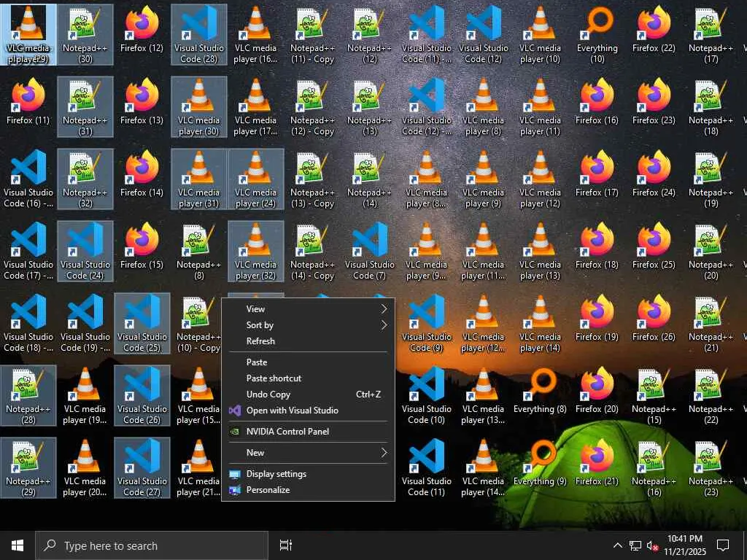The width and height of the screenshot is (747, 560).
Task: Choose Open with Visual Studio
Action: (x=309, y=411)
